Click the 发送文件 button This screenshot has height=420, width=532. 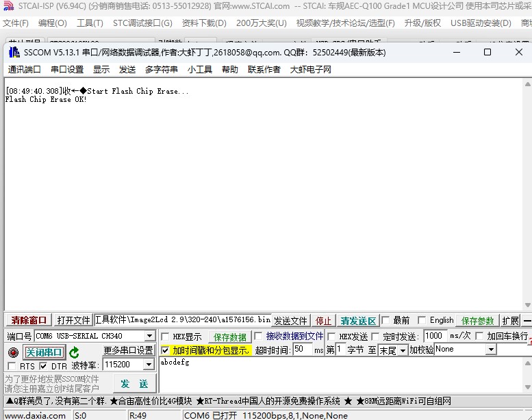point(290,321)
